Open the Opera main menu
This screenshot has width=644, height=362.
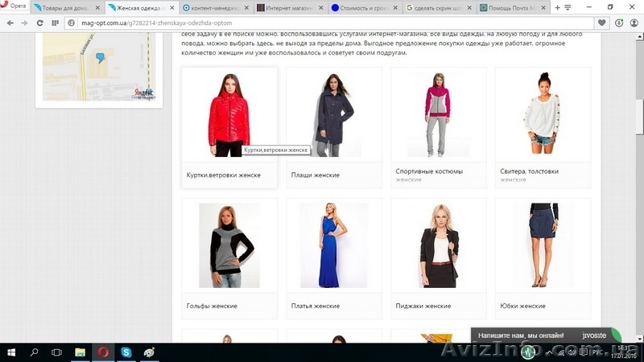click(x=14, y=6)
